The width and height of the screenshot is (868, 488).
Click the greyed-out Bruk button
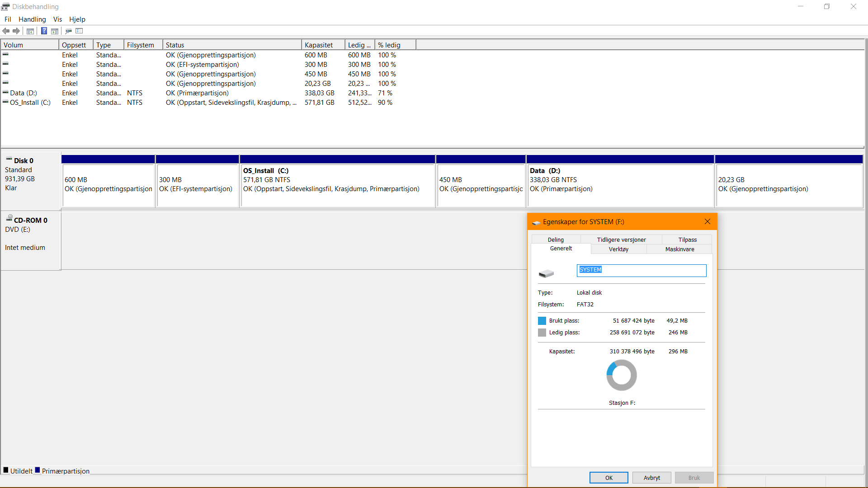click(694, 478)
